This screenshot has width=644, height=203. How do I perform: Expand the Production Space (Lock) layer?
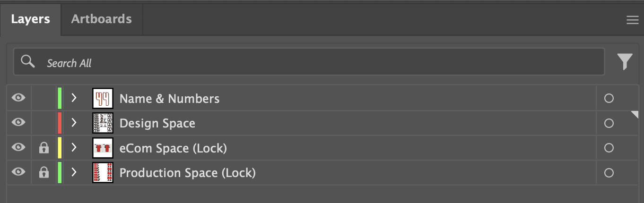point(74,172)
